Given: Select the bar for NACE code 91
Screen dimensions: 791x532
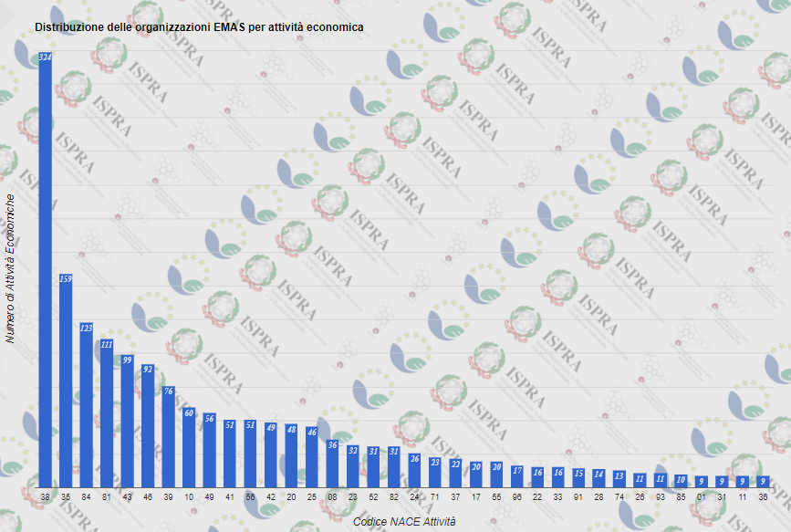Looking at the screenshot, I should [x=578, y=478].
